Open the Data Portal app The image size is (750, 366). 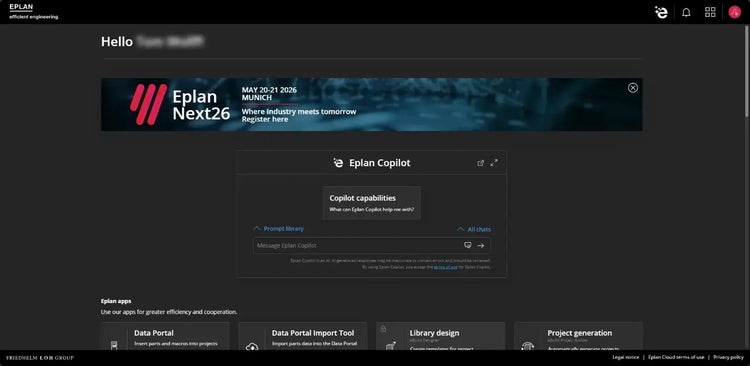(x=165, y=336)
